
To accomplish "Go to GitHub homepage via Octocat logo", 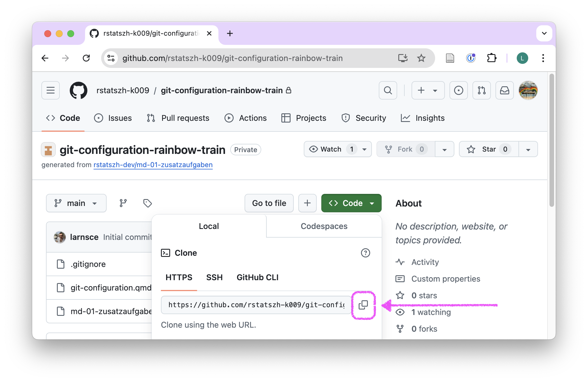I will coord(78,90).
